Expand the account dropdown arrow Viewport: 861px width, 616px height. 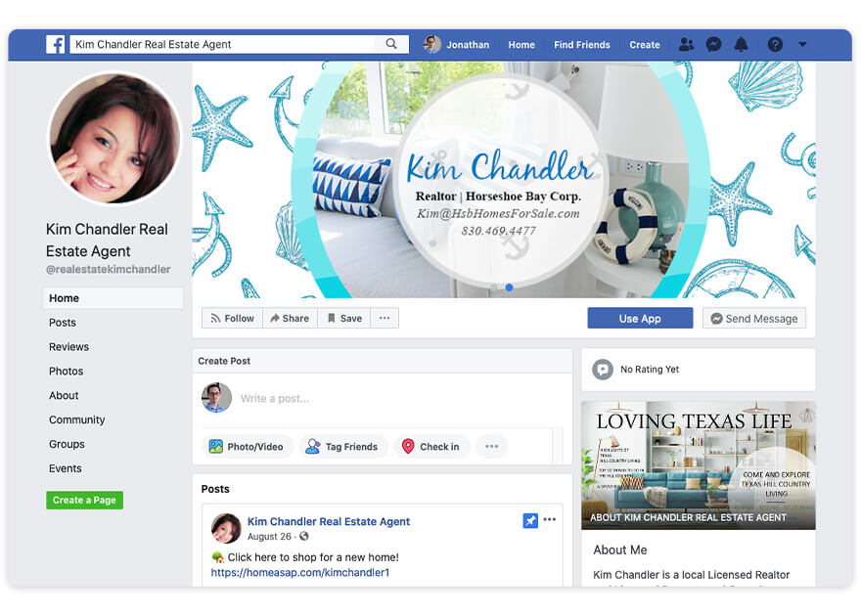[802, 44]
